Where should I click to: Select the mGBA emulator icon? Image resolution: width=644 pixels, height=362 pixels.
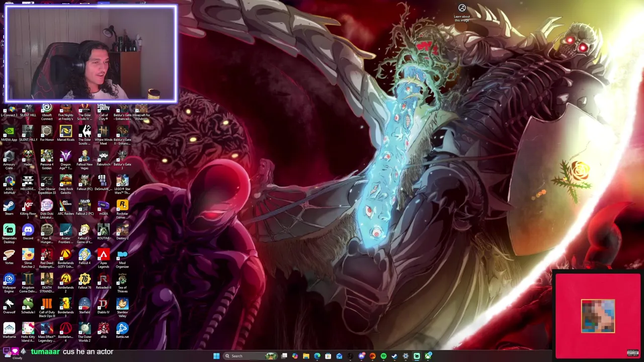(103, 208)
